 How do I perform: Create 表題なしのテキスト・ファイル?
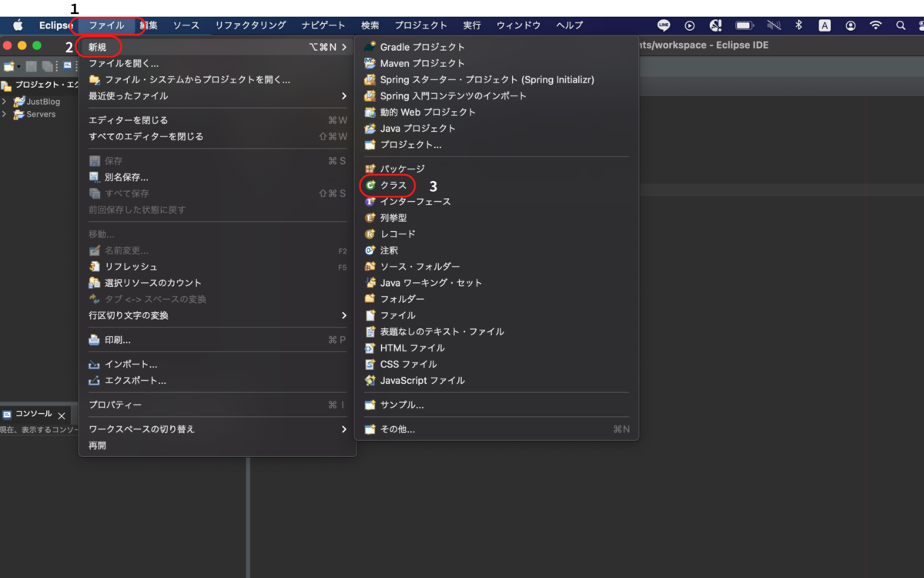coord(497,331)
